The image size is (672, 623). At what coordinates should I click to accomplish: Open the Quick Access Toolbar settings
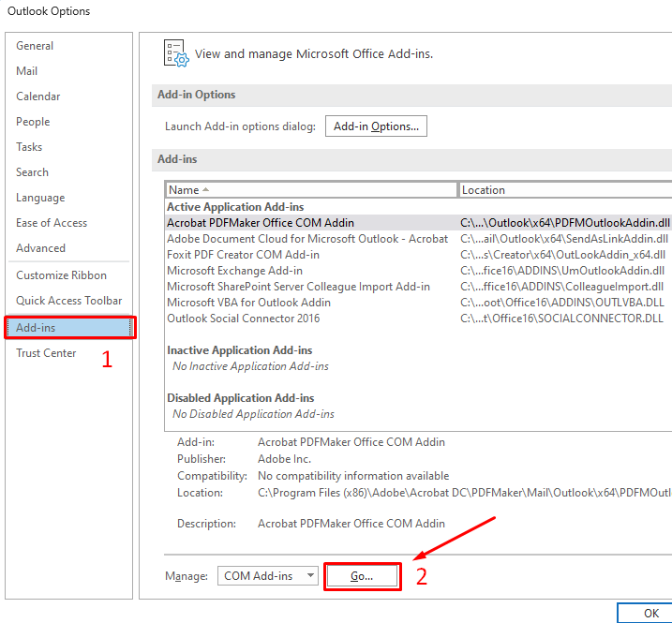pyautogui.click(x=68, y=301)
